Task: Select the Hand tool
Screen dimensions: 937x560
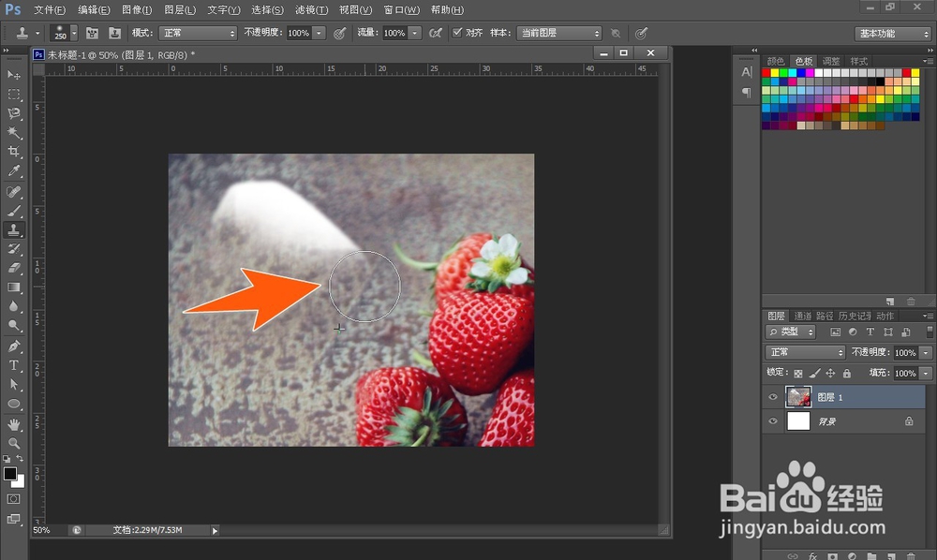Action: pos(13,424)
